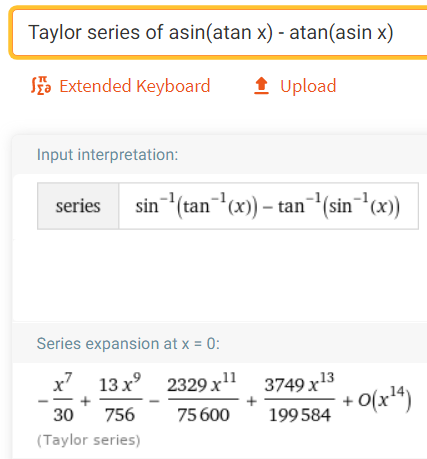The image size is (427, 459).
Task: Click the tan⁻¹(sin⁻¹(x)) expression
Action: point(339,206)
